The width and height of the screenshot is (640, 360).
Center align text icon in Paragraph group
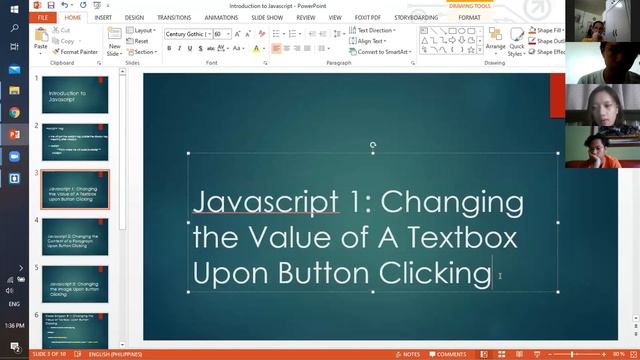[x=287, y=49]
